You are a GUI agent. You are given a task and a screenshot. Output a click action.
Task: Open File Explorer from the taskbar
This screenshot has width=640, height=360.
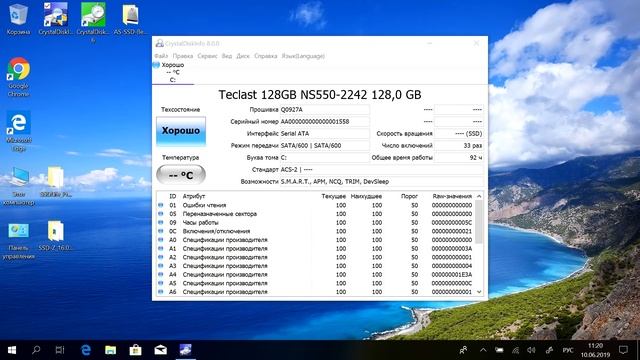click(111, 350)
